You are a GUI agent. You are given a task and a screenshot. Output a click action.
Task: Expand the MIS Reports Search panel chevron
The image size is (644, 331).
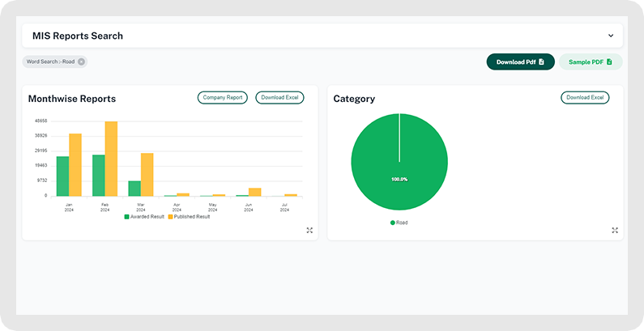pos(611,36)
